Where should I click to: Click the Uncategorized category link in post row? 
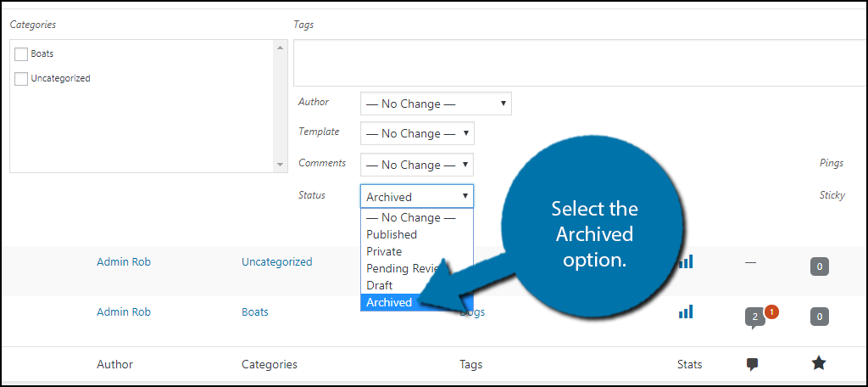[276, 261]
